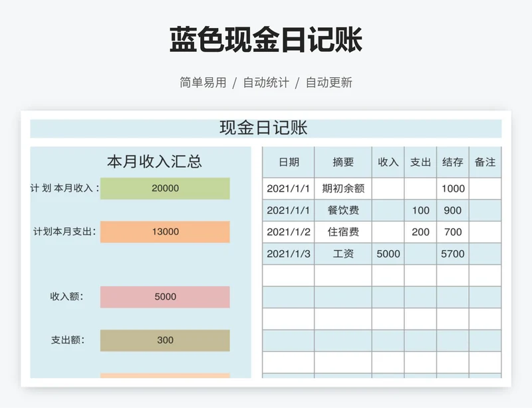The image size is (532, 408).
Task: Select the orange planned expense field showing 13000
Action: click(165, 232)
